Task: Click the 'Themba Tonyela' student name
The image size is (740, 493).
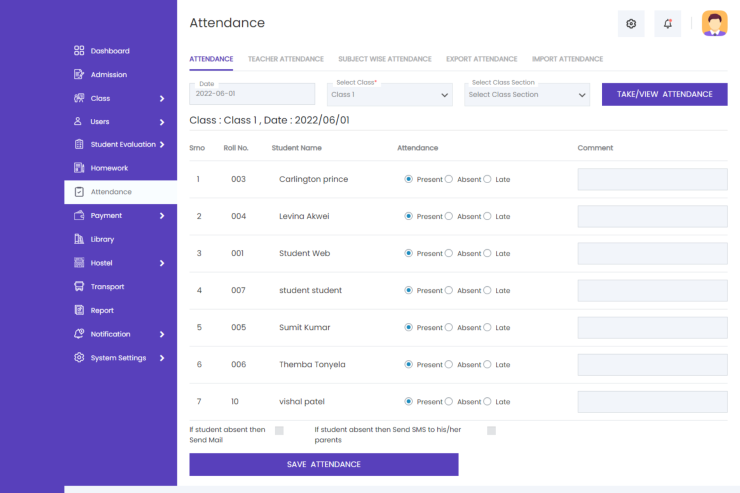Action: 312,364
